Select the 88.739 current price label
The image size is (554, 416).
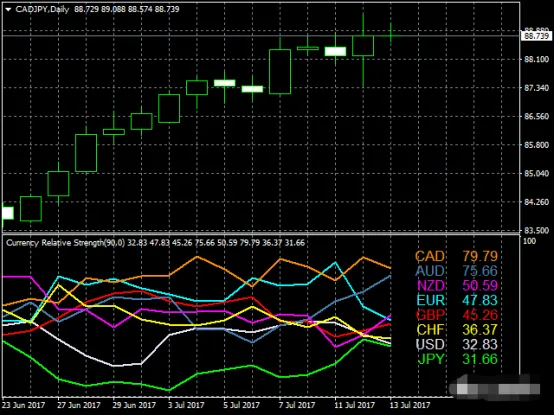tap(536, 36)
